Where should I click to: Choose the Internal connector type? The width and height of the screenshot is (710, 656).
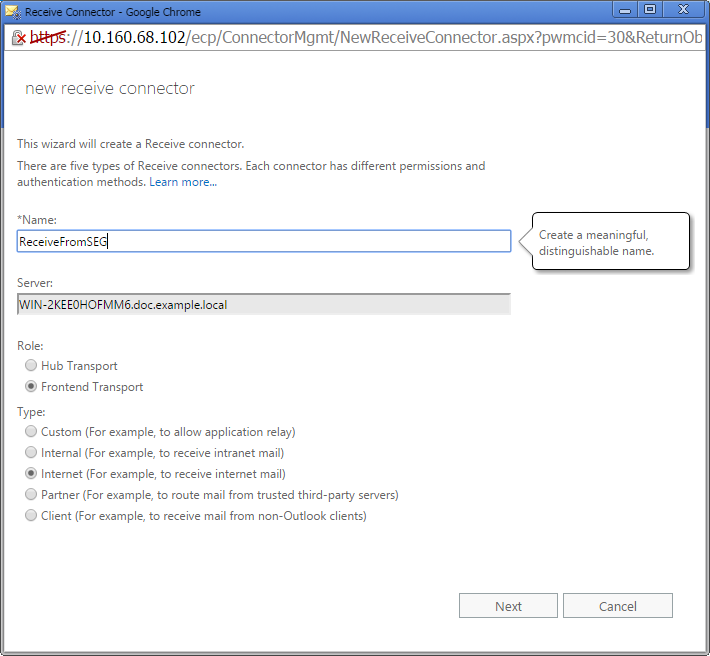click(31, 453)
